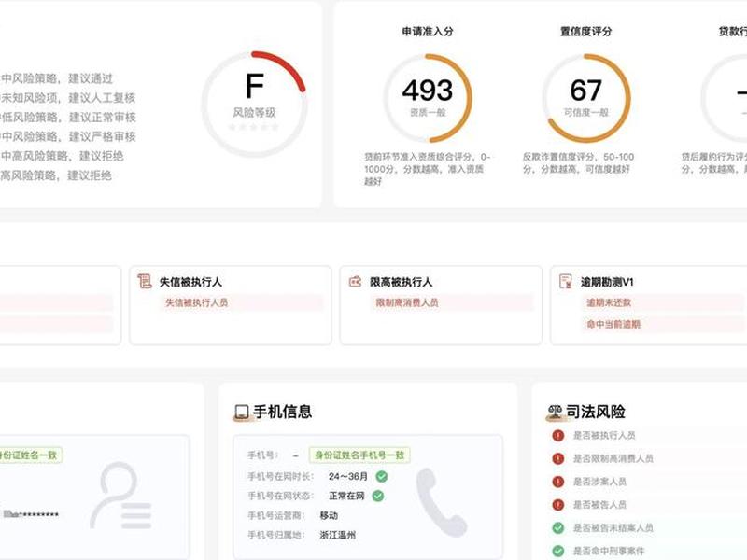This screenshot has width=747, height=560.
Task: Click the 67 confidence score gauge
Action: [586, 98]
